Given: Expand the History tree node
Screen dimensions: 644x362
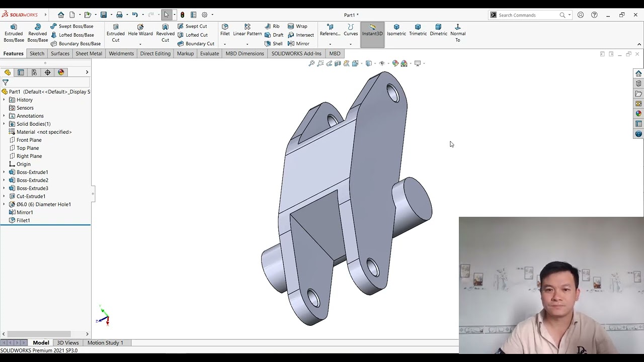Looking at the screenshot, I should (4, 100).
